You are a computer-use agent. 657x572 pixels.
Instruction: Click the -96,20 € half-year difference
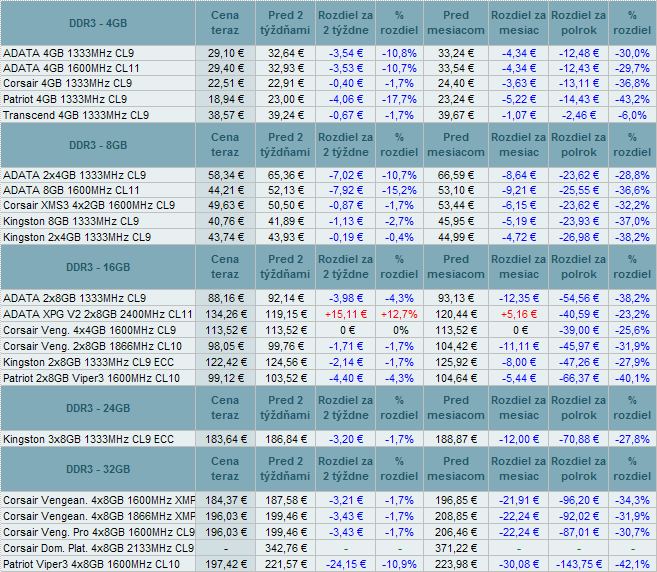[x=579, y=500]
